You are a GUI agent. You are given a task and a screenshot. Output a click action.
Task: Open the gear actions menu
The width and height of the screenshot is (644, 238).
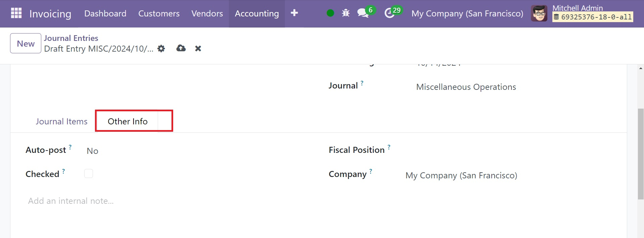pyautogui.click(x=161, y=49)
